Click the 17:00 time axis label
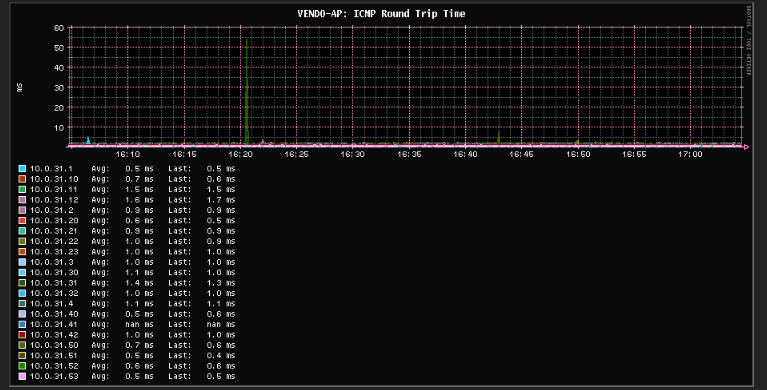 click(690, 154)
